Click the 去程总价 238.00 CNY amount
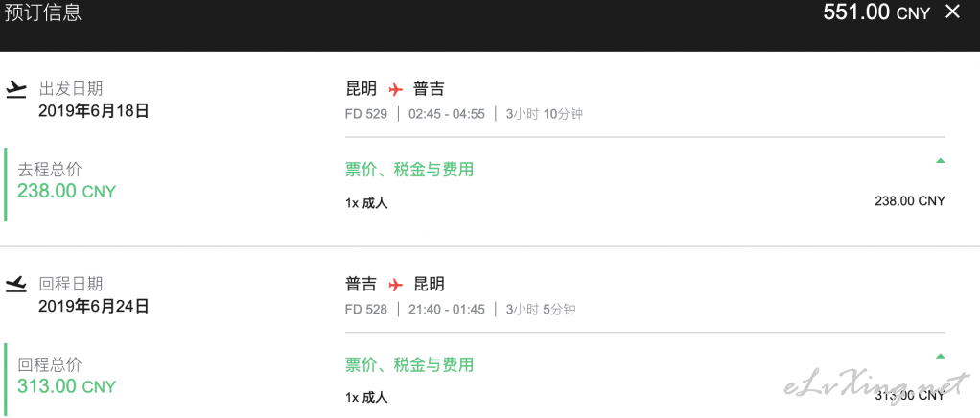This screenshot has height=418, width=980. 67,191
